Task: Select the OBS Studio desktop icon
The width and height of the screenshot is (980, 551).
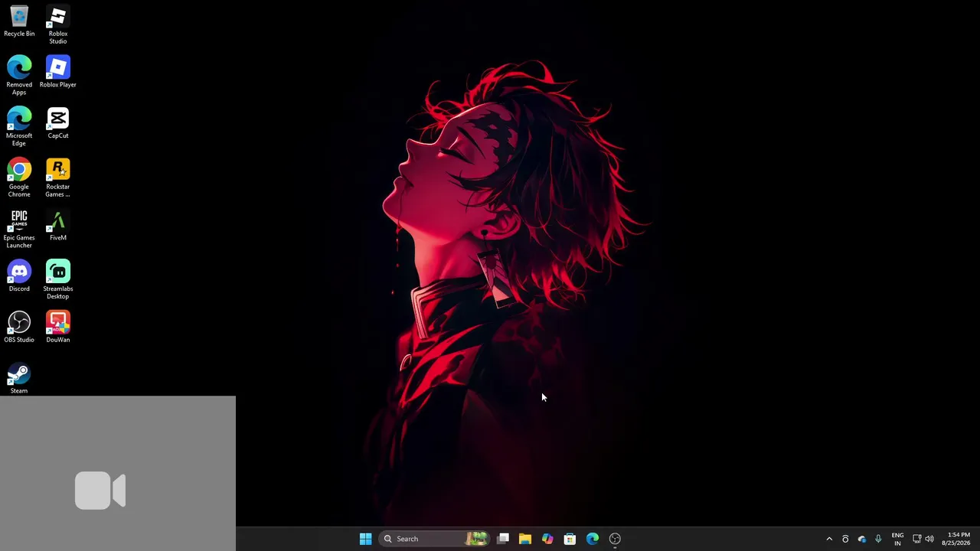Action: coord(19,327)
